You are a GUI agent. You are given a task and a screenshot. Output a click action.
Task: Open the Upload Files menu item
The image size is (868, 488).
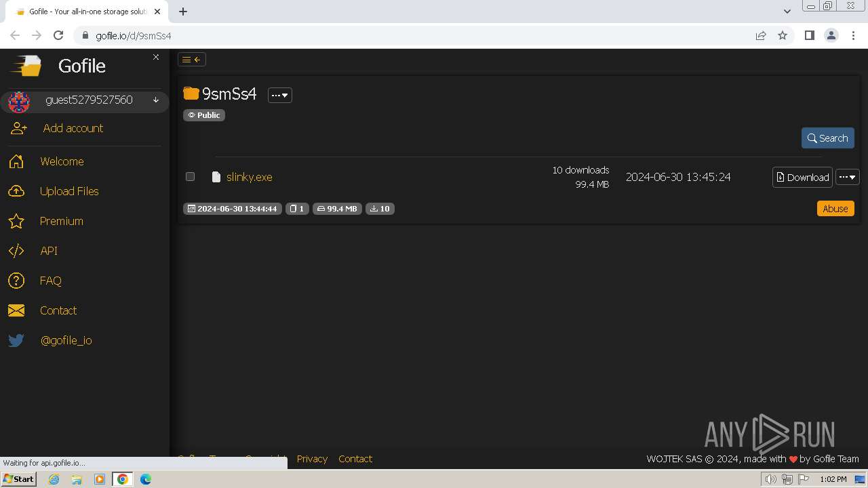69,191
